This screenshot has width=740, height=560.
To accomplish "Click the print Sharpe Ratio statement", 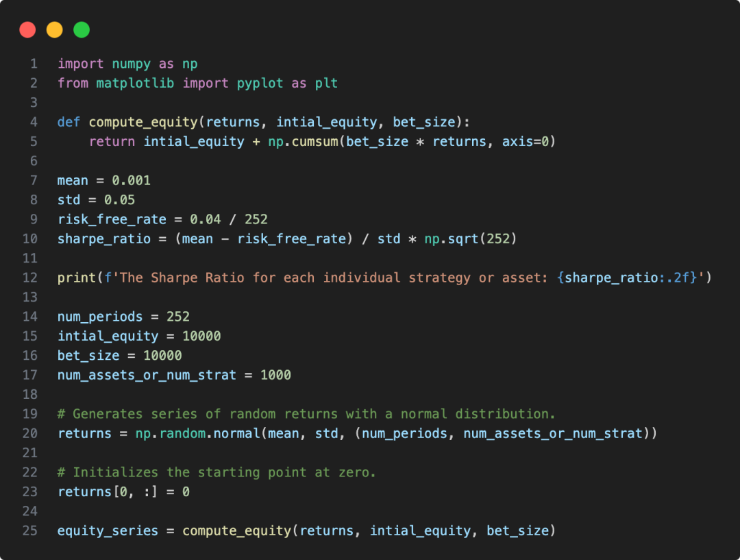I will [x=384, y=278].
